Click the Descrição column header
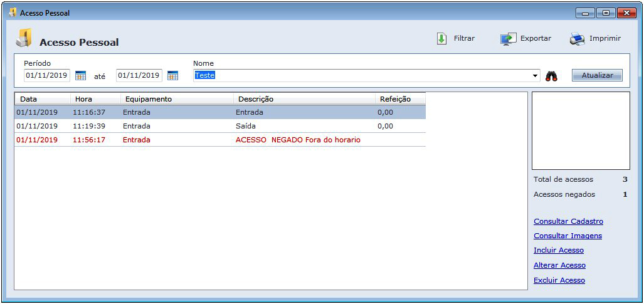This screenshot has height=304, width=644. tap(304, 99)
